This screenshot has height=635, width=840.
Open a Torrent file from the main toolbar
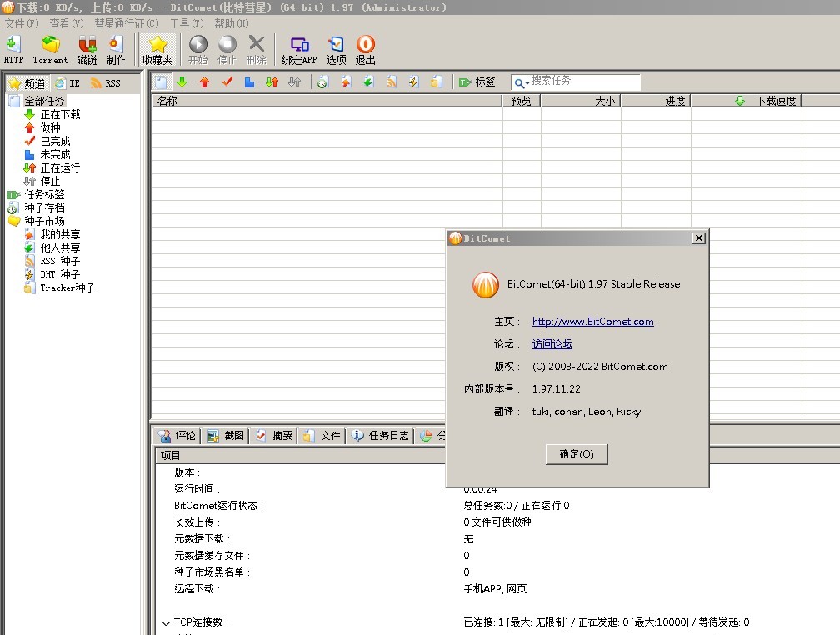50,50
